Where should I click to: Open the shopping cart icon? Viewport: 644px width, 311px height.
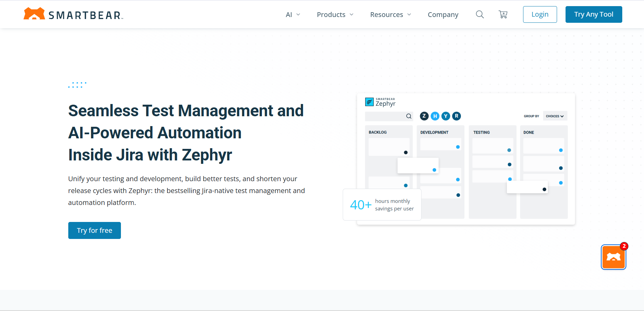pyautogui.click(x=503, y=14)
